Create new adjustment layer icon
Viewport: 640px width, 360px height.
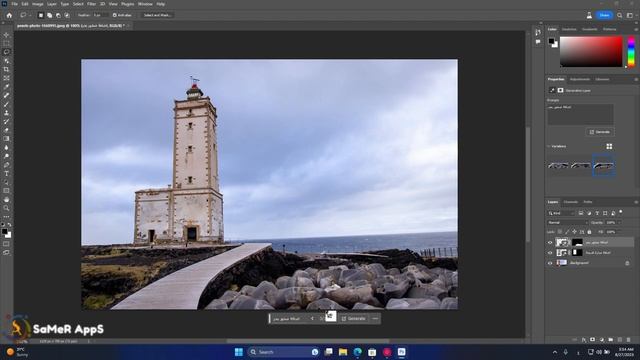[602, 340]
